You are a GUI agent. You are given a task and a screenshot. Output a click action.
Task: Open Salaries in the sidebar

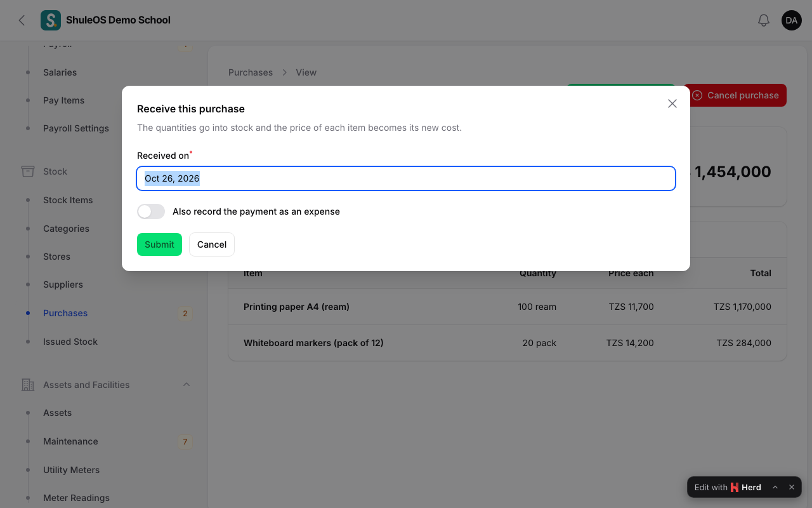tap(60, 72)
